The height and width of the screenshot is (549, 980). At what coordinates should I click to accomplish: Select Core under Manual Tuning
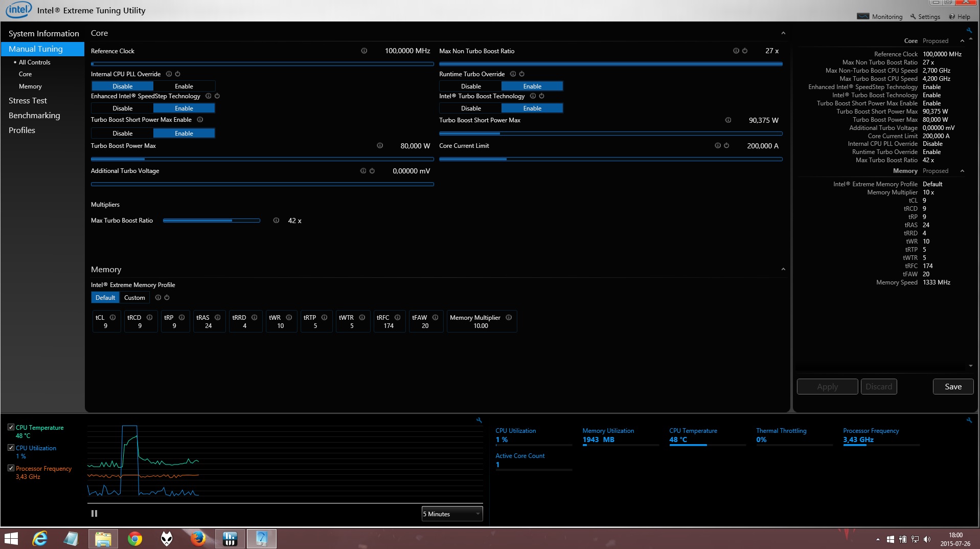tap(25, 74)
